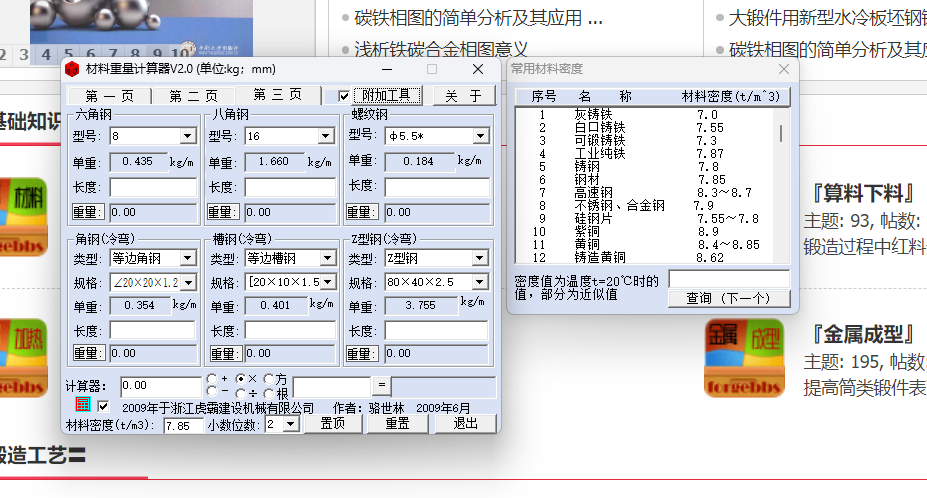Viewport: 927px width, 498px height.
Task: Close the 常用材料密度 window
Action: click(x=784, y=69)
